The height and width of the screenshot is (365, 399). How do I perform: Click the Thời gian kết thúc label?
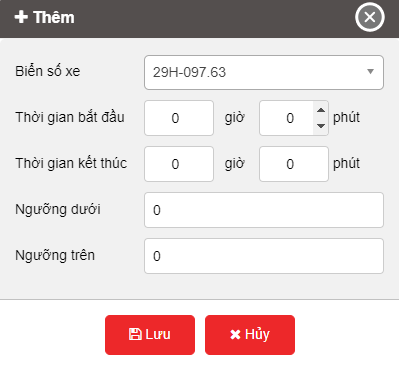coord(71,163)
